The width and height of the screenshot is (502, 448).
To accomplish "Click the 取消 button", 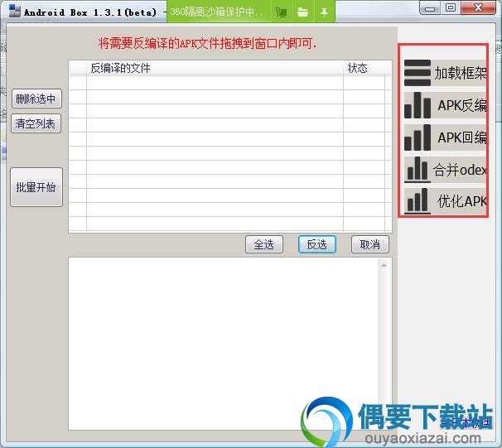I will click(x=370, y=244).
